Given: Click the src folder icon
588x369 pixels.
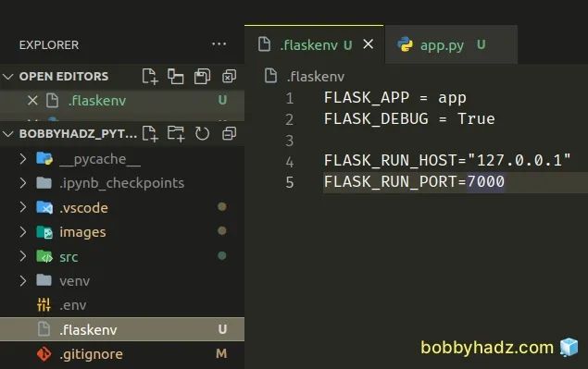Looking at the screenshot, I should [44, 256].
